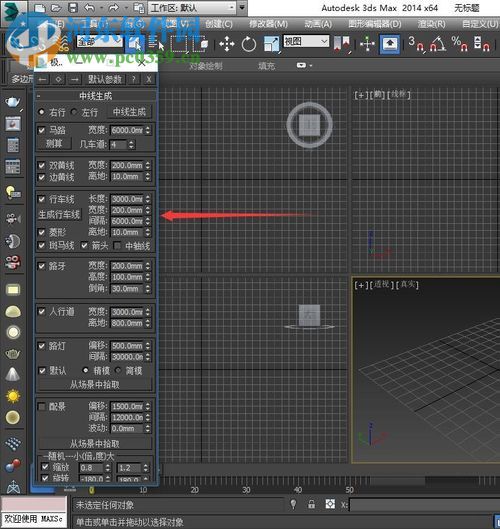500x529 pixels.
Task: Enable the 配景 checkbox
Action: coord(41,406)
